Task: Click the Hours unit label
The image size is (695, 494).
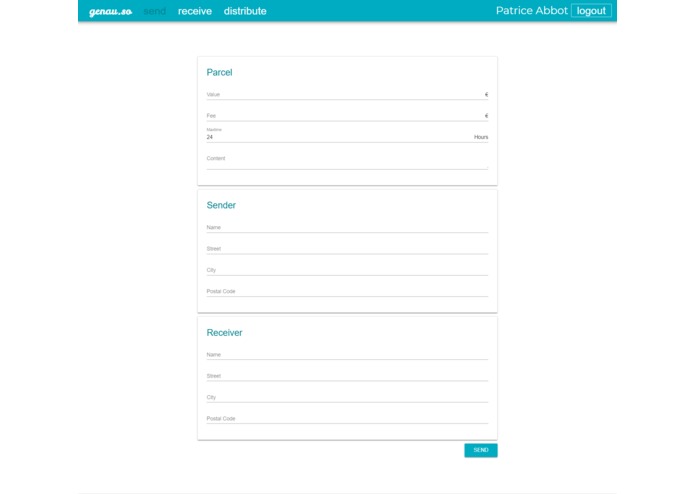Action: pyautogui.click(x=481, y=137)
